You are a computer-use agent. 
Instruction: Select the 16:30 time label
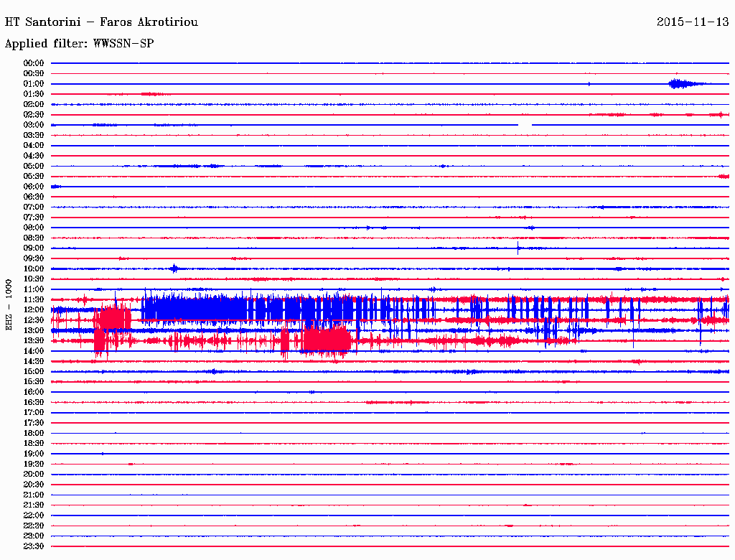point(33,403)
